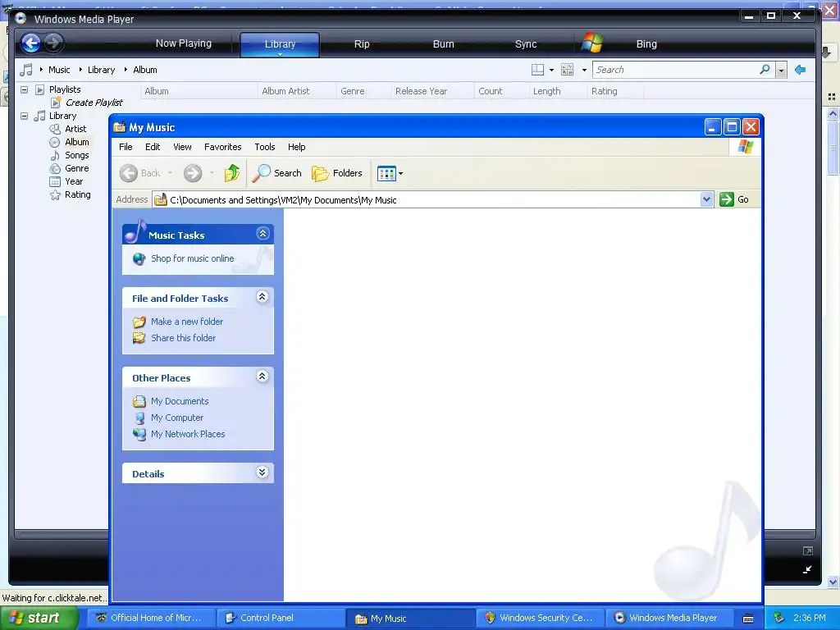Switch to Windows Security Center taskbar button
The height and width of the screenshot is (630, 840).
540,619
